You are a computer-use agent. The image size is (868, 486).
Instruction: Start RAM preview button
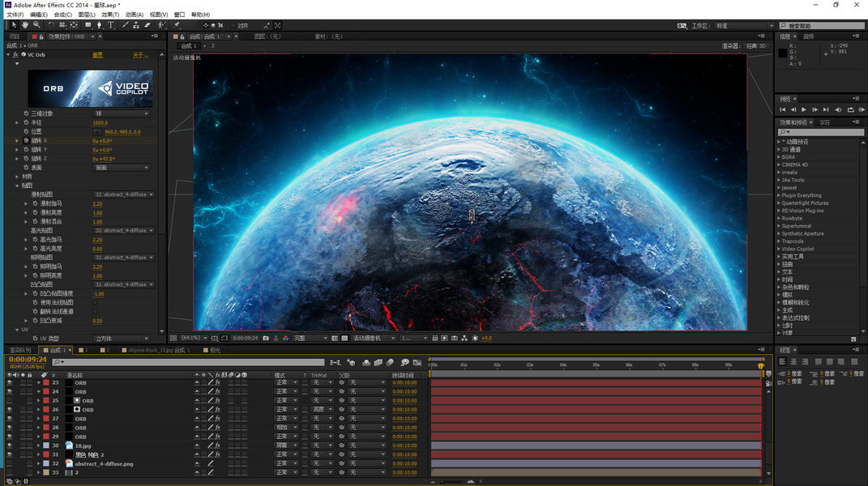coord(862,110)
